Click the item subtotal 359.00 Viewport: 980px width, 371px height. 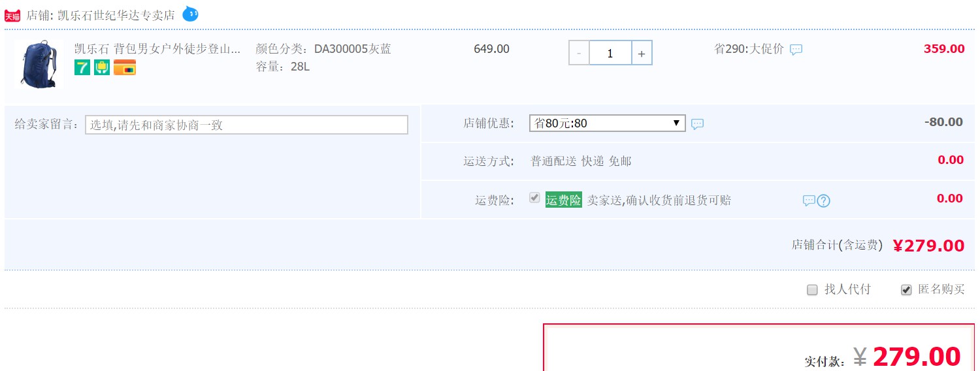pos(944,49)
